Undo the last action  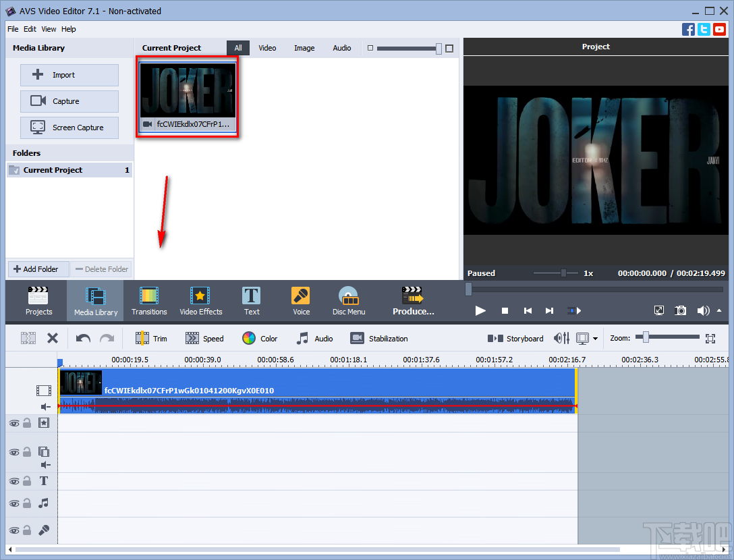coord(84,338)
